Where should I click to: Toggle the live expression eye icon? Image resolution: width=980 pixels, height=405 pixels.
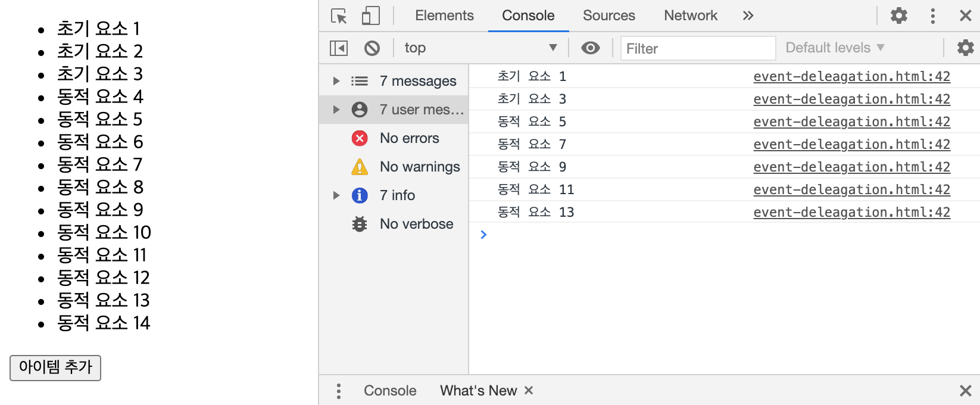(x=590, y=48)
